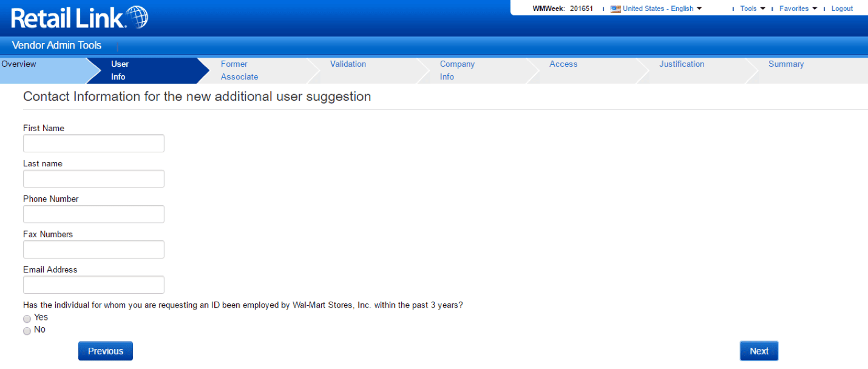Click the First Name input field

(x=93, y=143)
